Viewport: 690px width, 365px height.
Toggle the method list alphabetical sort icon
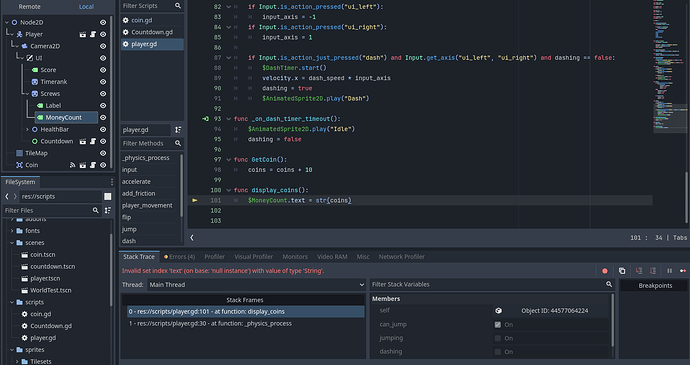point(178,130)
